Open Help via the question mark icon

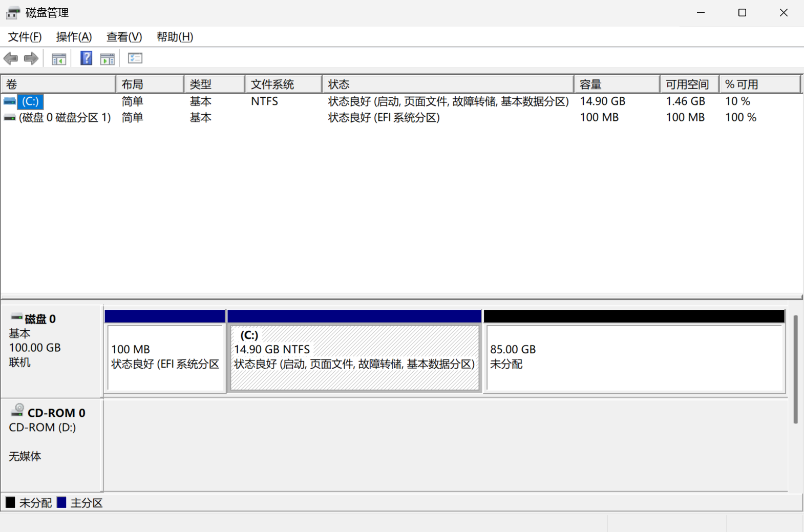click(87, 58)
